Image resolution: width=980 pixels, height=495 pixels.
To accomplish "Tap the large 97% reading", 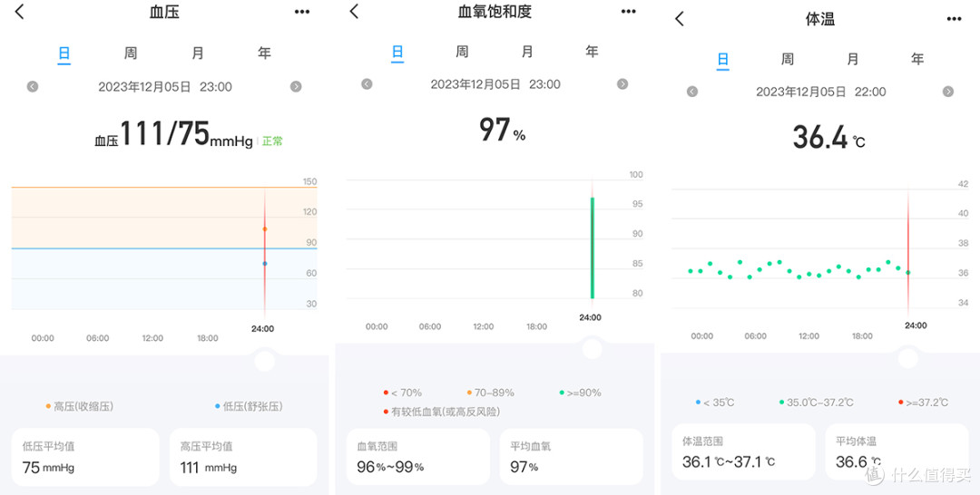I will pos(502,130).
